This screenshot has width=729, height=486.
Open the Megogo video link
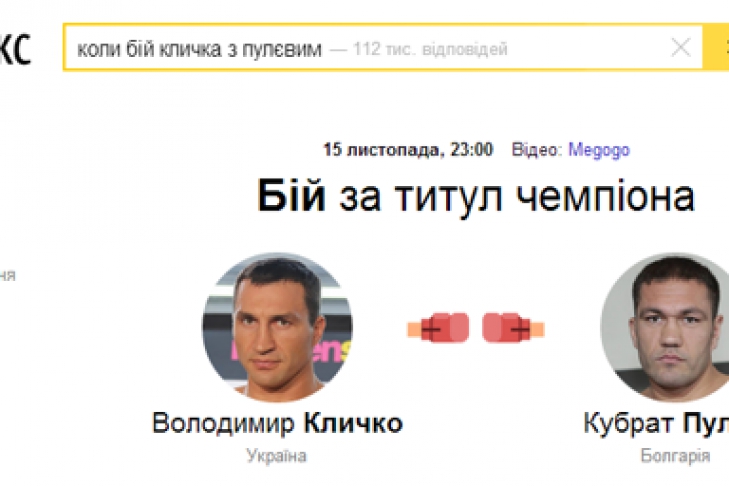pyautogui.click(x=599, y=150)
